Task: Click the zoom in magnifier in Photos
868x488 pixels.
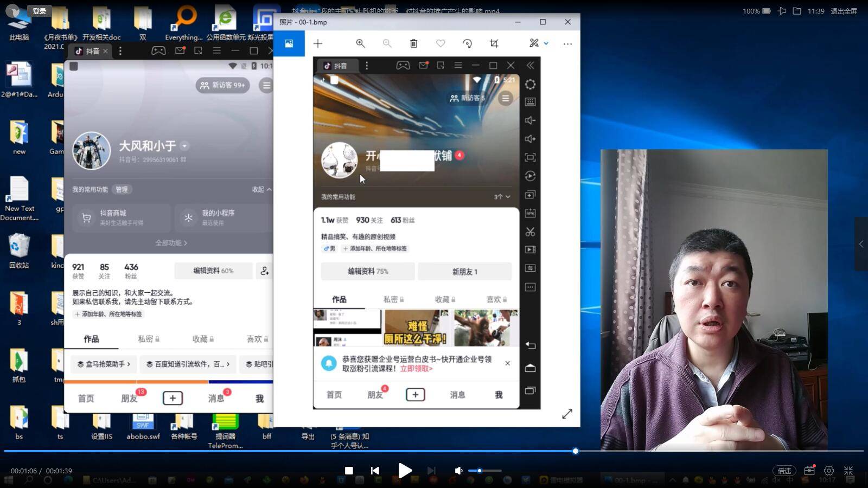Action: tap(360, 43)
